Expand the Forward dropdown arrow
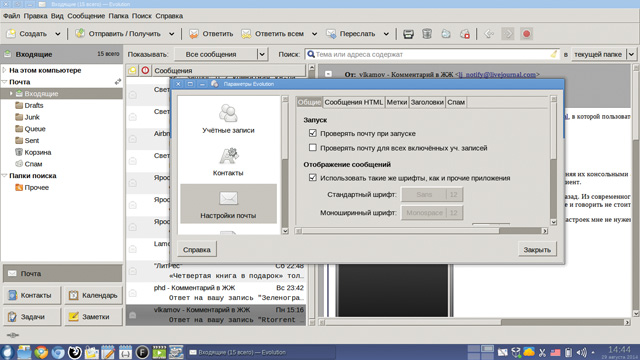Image resolution: width=640 pixels, height=360 pixels. (386, 34)
